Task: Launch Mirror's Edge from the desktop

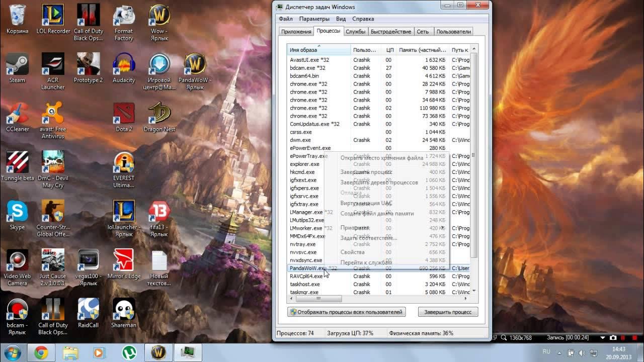Action: (x=124, y=265)
